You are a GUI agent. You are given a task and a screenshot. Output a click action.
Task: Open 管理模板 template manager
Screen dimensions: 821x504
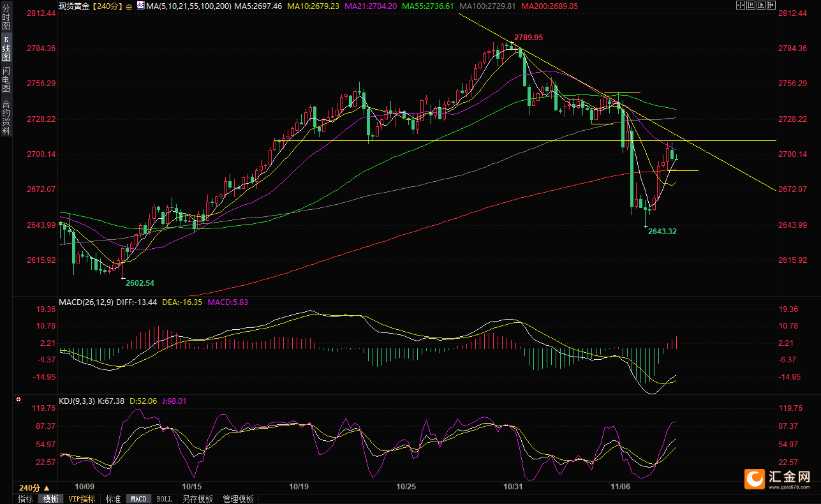(239, 499)
